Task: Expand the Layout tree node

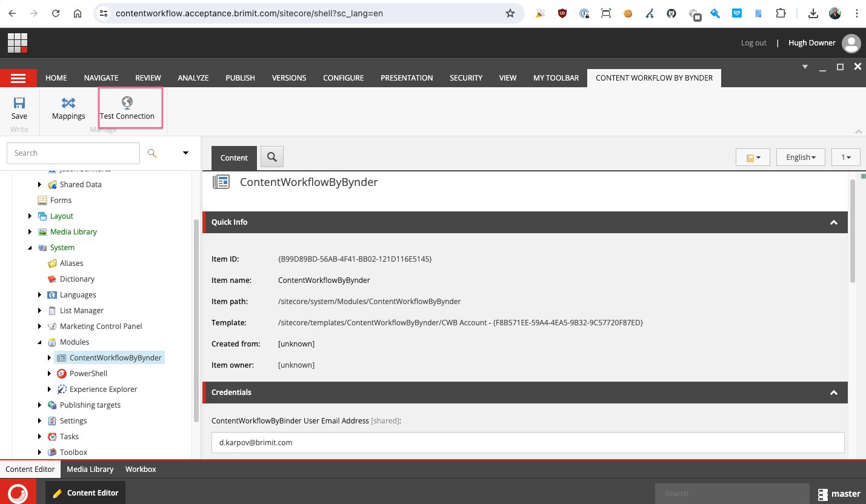Action: (30, 216)
